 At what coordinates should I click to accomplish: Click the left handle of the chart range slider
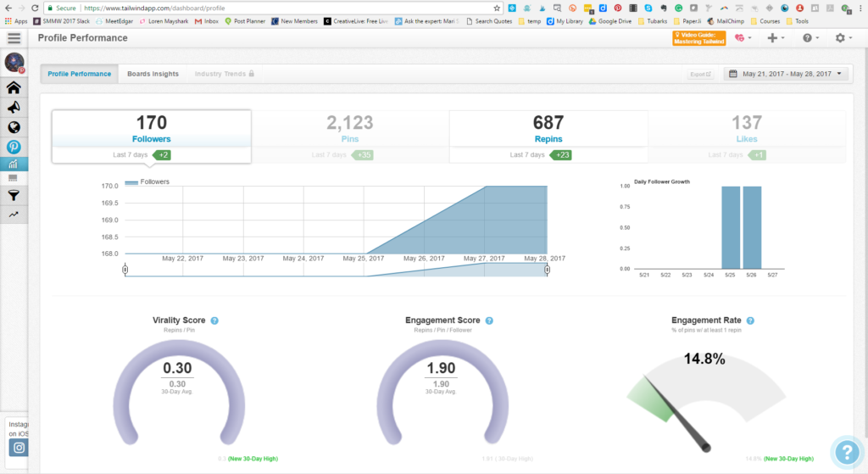125,270
